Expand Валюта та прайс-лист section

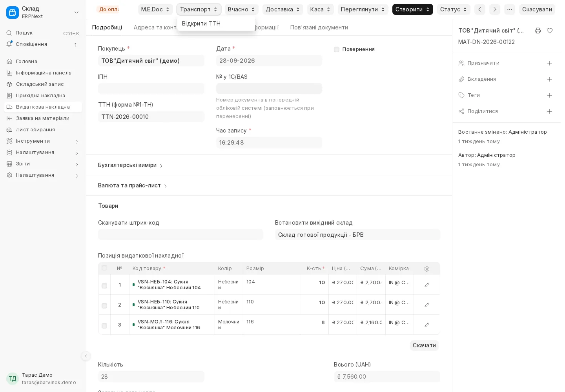[133, 186]
